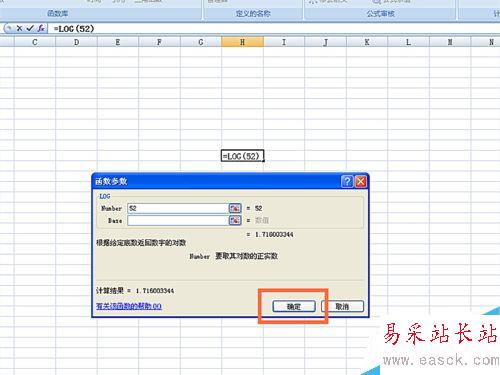Open help with dialog question mark icon
The width and height of the screenshot is (500, 375).
(x=347, y=182)
